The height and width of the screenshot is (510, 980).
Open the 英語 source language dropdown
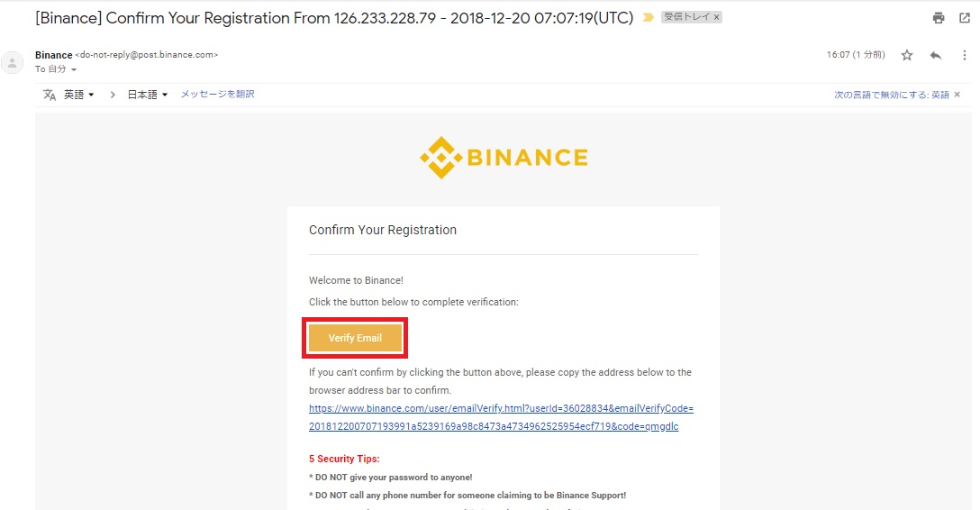pyautogui.click(x=78, y=95)
